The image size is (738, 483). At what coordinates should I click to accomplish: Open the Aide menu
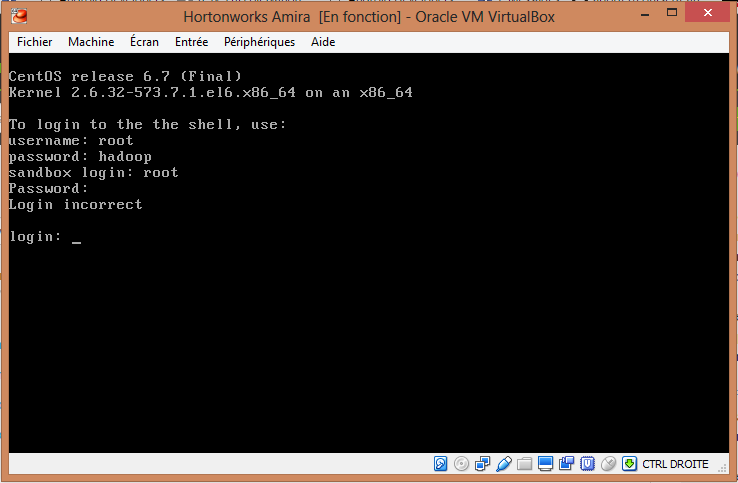pyautogui.click(x=323, y=42)
